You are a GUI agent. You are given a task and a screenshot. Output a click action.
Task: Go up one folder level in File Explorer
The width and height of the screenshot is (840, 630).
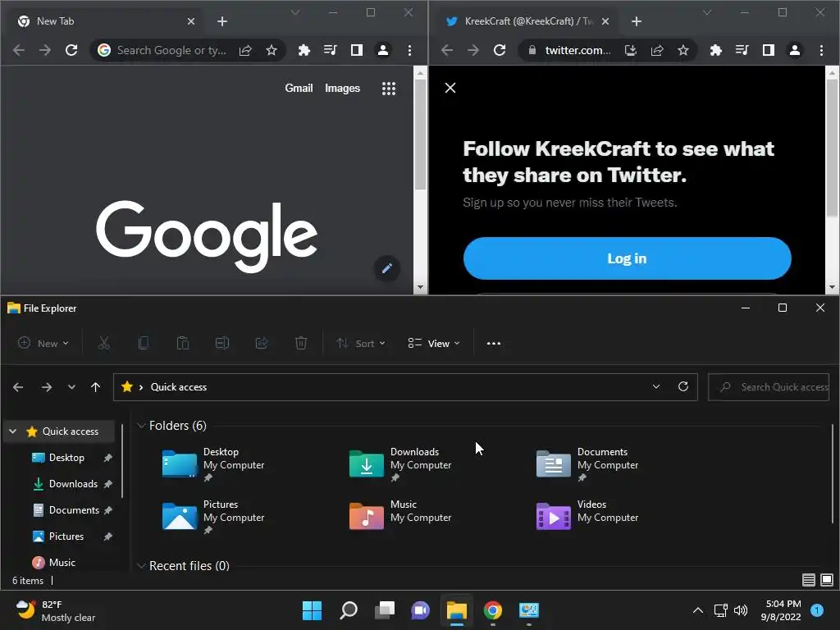(95, 387)
